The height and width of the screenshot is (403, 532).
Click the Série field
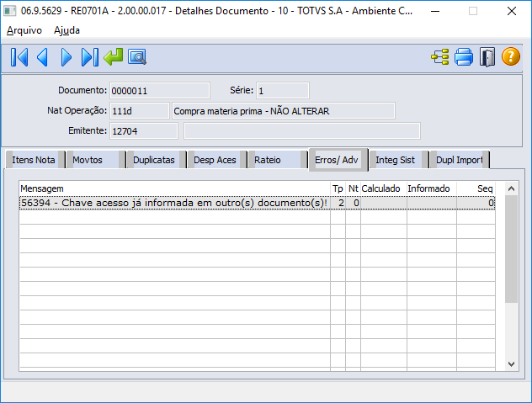(282, 91)
